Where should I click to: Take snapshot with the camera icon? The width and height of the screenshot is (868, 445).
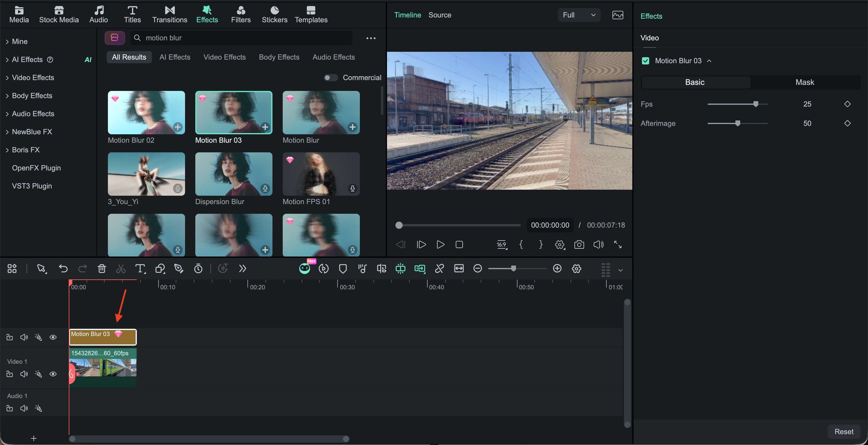pos(579,244)
